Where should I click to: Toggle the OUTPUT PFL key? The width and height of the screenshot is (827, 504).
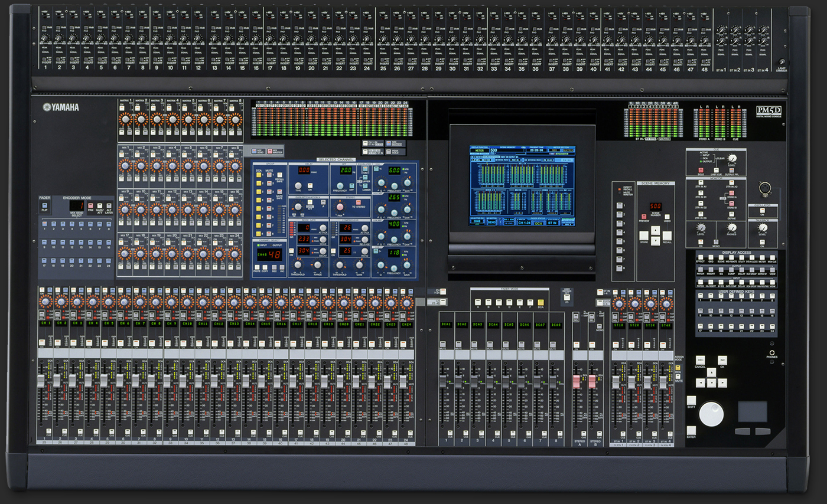click(x=731, y=171)
